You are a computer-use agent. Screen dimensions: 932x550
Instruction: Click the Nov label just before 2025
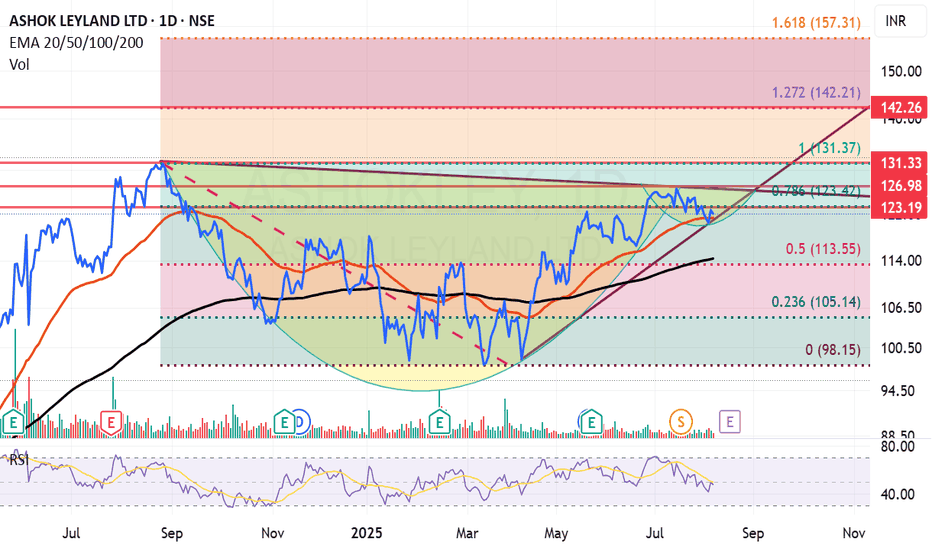(272, 533)
